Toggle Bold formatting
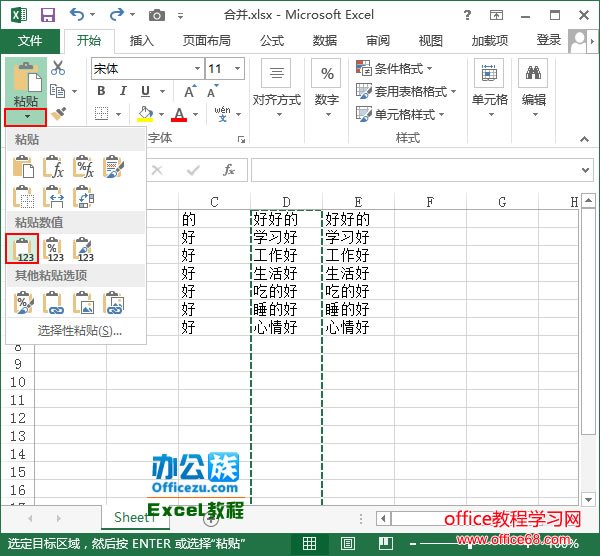Viewport: 600px width, 556px height. click(101, 91)
